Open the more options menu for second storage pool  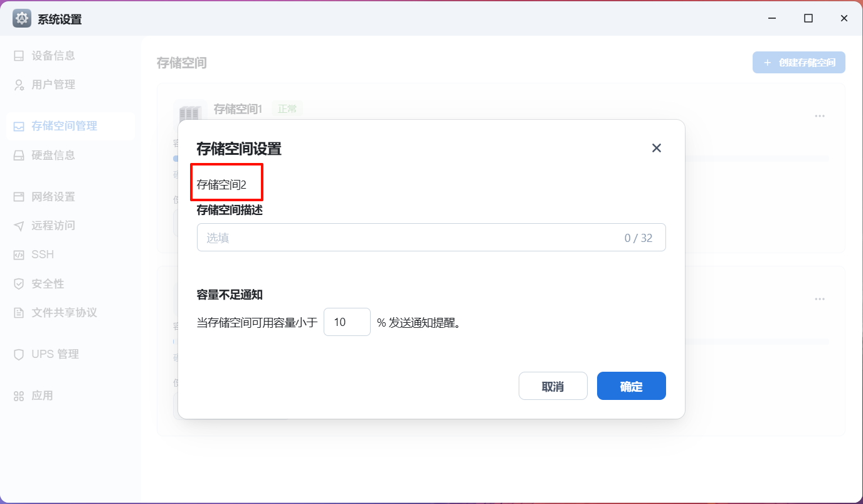coord(820,299)
